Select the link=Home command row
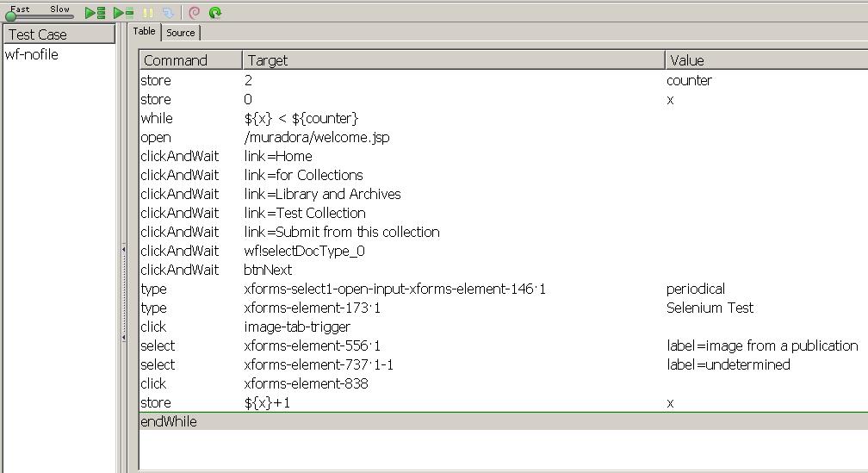This screenshot has height=473, width=868. click(x=503, y=156)
